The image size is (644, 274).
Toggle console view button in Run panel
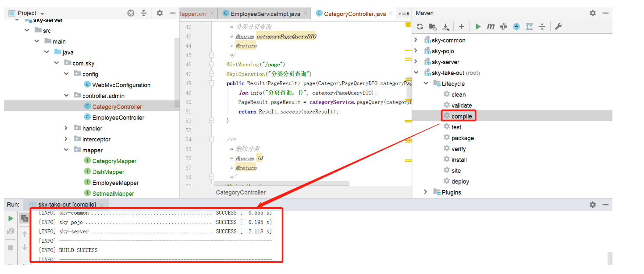[25, 218]
